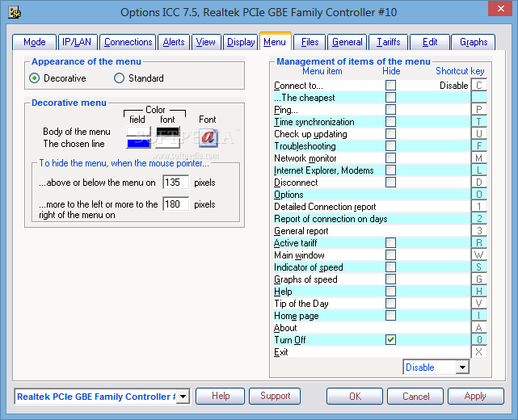
Task: Pick the chosen line field color swatch
Action: 138,144
